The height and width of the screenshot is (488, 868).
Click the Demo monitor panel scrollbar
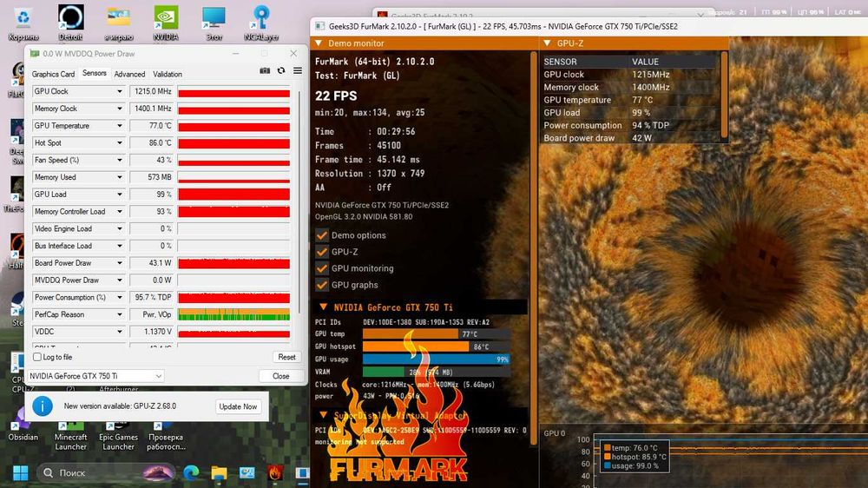(534, 249)
